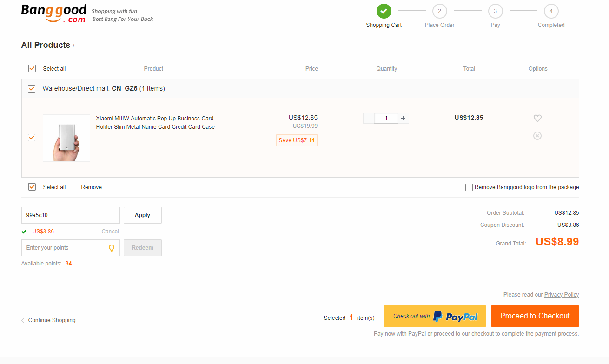Click the points lightbulb hint icon

coord(112,248)
